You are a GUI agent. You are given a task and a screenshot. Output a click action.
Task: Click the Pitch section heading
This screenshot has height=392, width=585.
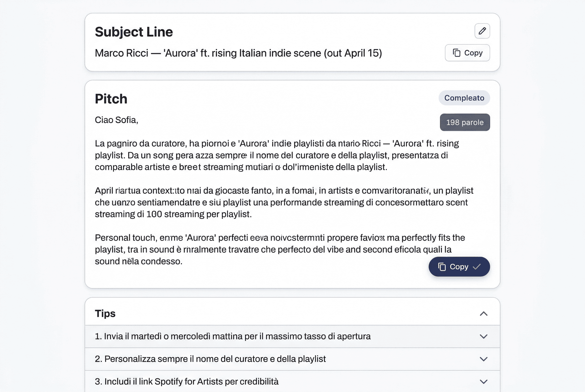point(111,98)
